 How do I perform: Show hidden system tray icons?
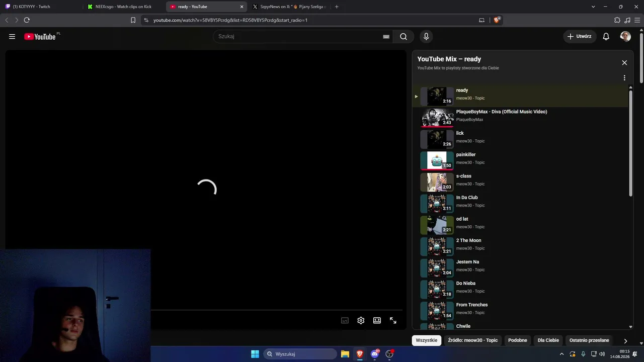(x=561, y=354)
